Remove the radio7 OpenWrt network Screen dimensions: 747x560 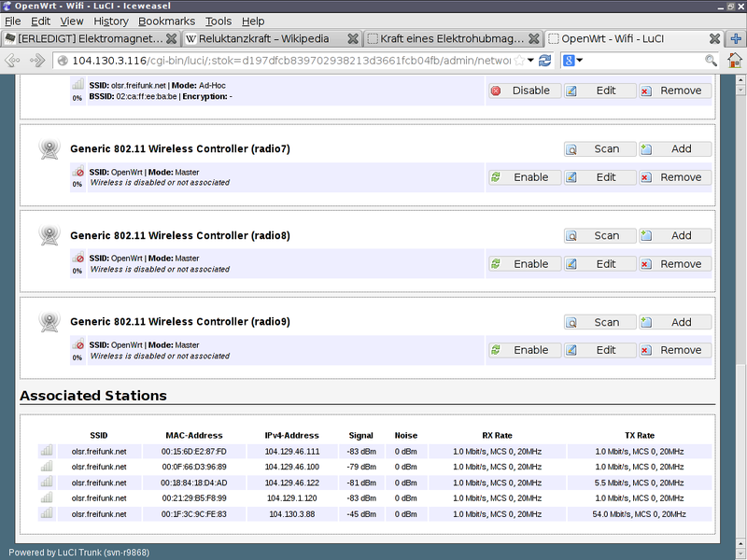pos(674,176)
